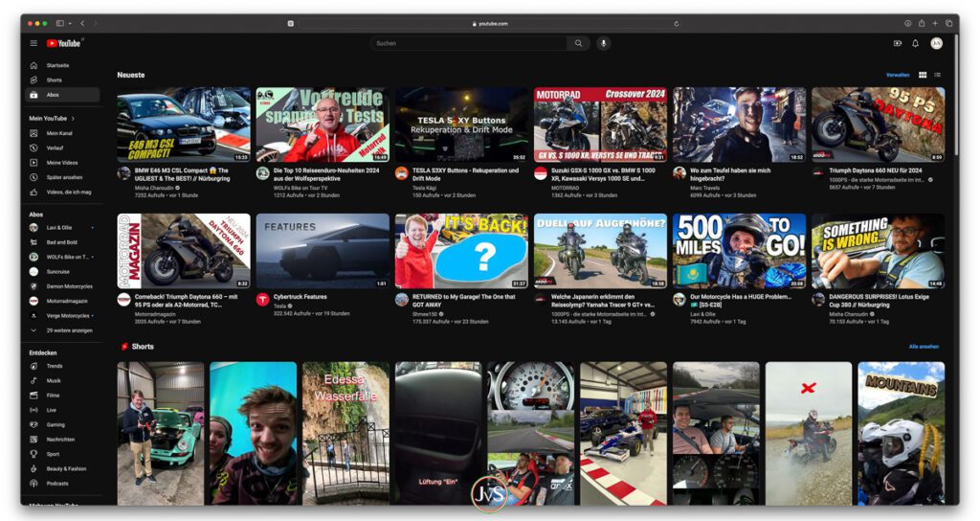The height and width of the screenshot is (521, 980).
Task: Open the MOUNTAINS short
Action: coord(902,433)
